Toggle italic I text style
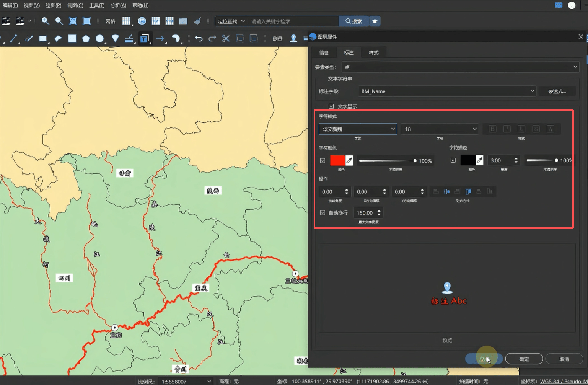 click(507, 129)
